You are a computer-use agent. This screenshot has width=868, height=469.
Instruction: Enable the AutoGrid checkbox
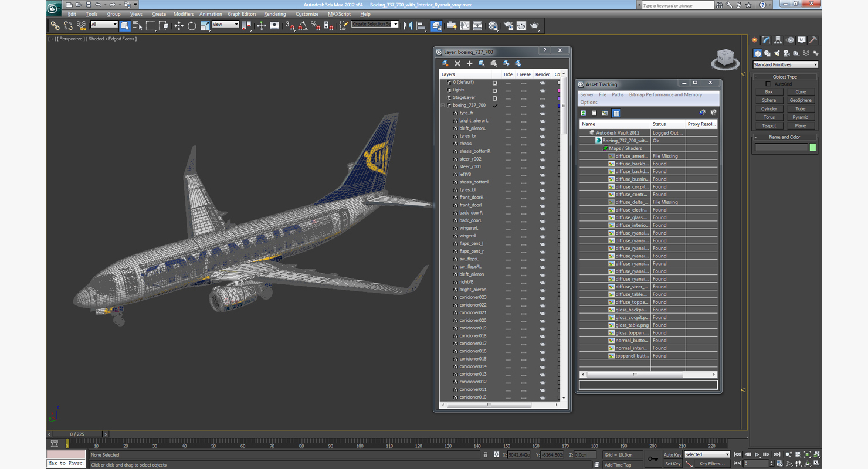pos(768,84)
